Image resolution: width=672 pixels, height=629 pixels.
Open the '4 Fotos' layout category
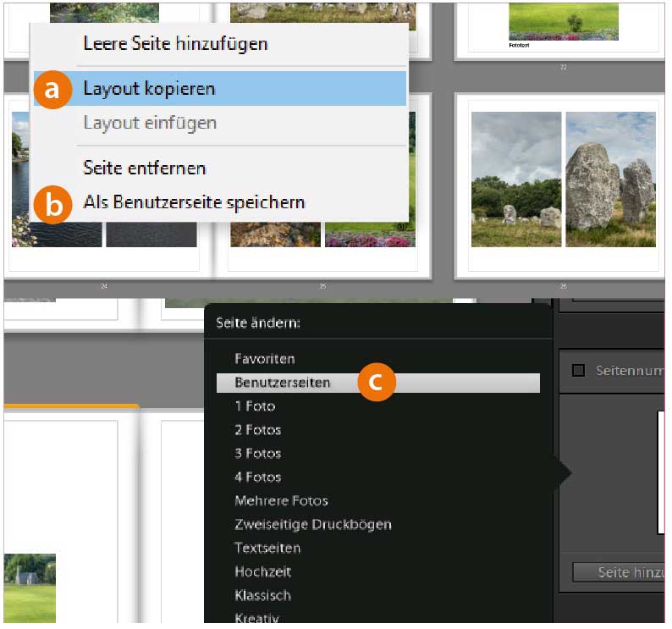[257, 477]
